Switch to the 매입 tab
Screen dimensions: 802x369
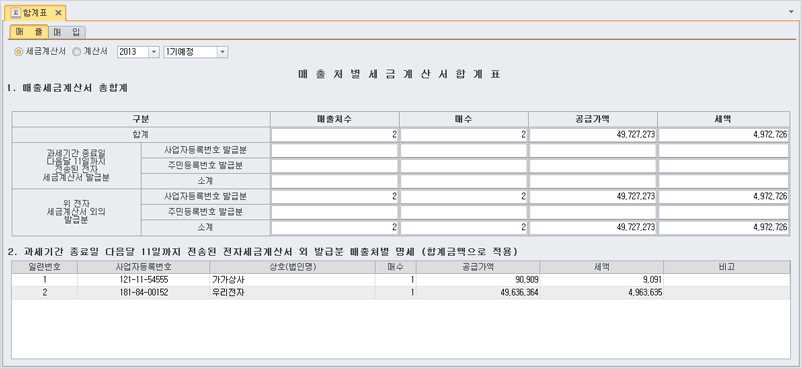[67, 32]
